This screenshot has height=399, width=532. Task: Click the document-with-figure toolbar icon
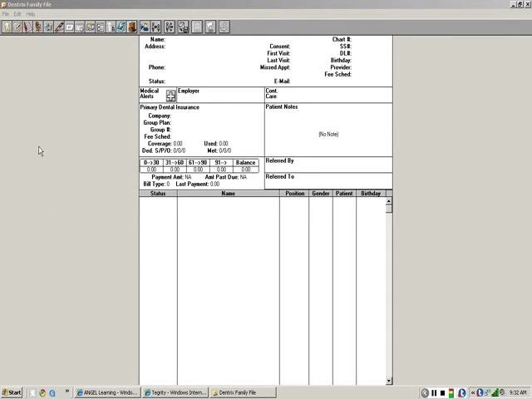[x=111, y=27]
